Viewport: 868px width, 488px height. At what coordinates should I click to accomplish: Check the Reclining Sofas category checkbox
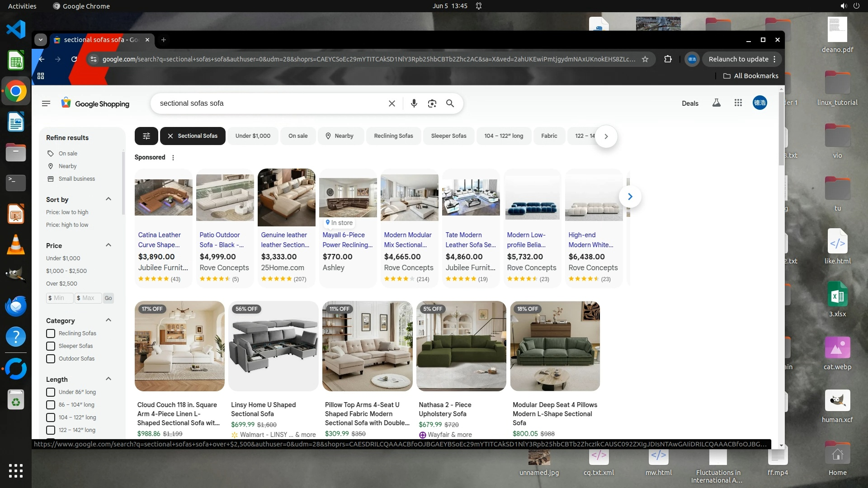(x=51, y=333)
